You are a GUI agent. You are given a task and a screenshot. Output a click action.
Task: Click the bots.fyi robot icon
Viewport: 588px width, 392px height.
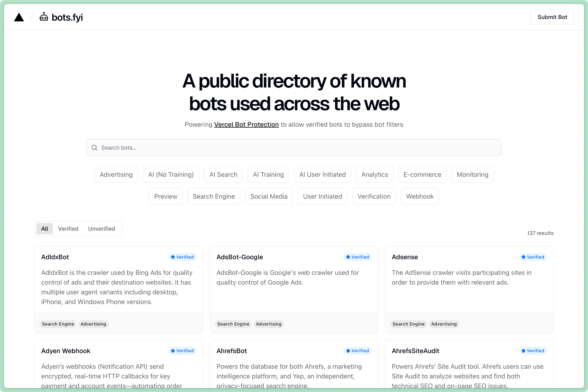pos(44,17)
